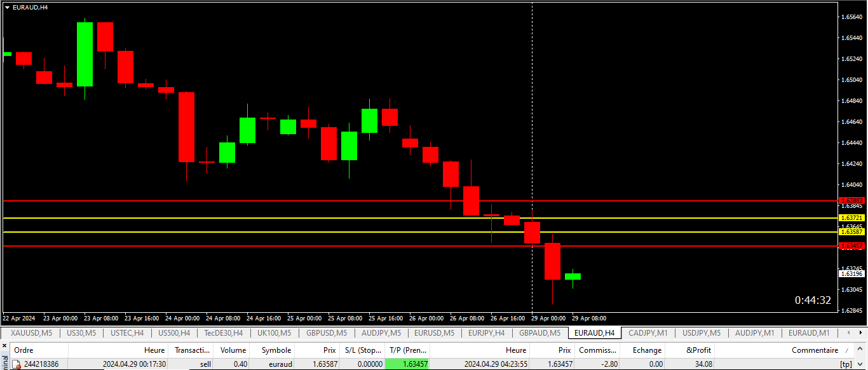Sort by the first Heure column header
868x370 pixels.
[x=118, y=350]
